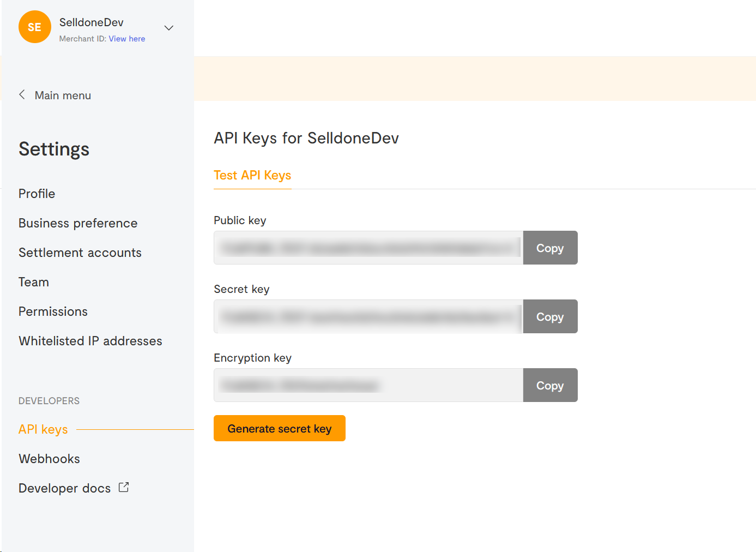Open the Merchant ID View here link
Screen dimensions: 756x552
tap(126, 39)
